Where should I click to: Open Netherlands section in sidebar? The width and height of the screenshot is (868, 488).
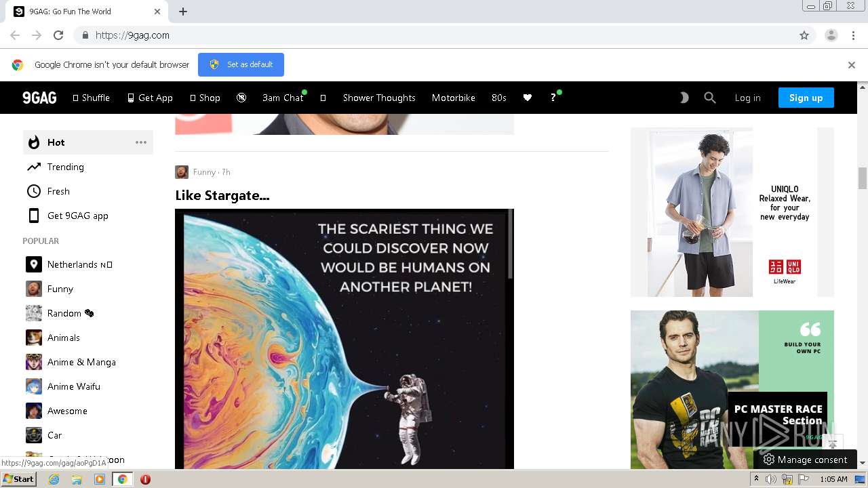tap(88, 264)
